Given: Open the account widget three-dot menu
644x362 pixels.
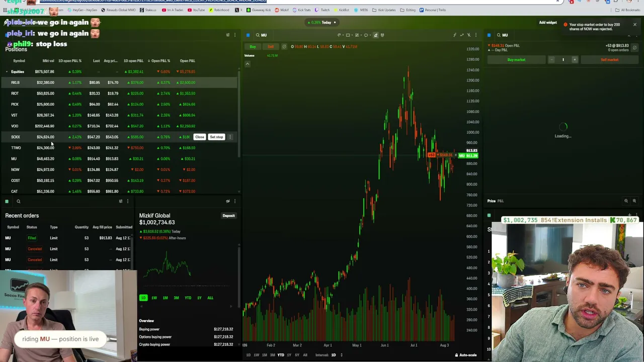Looking at the screenshot, I should (234, 202).
